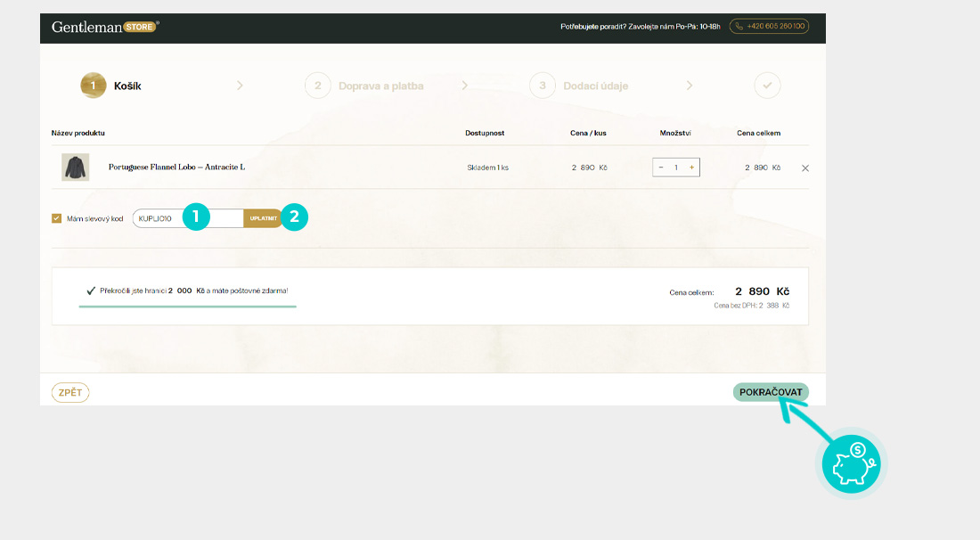This screenshot has height=540, width=980.
Task: Remove the item with X icon
Action: pyautogui.click(x=805, y=168)
